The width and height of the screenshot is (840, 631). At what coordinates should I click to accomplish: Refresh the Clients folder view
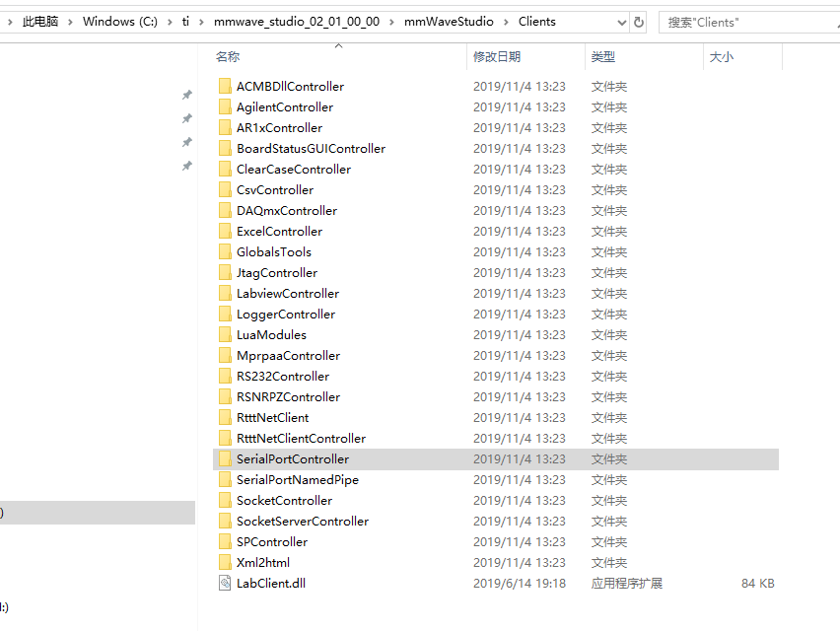click(x=639, y=22)
